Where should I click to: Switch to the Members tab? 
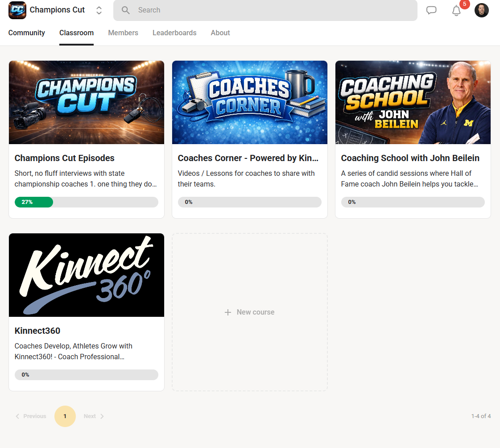tap(123, 33)
